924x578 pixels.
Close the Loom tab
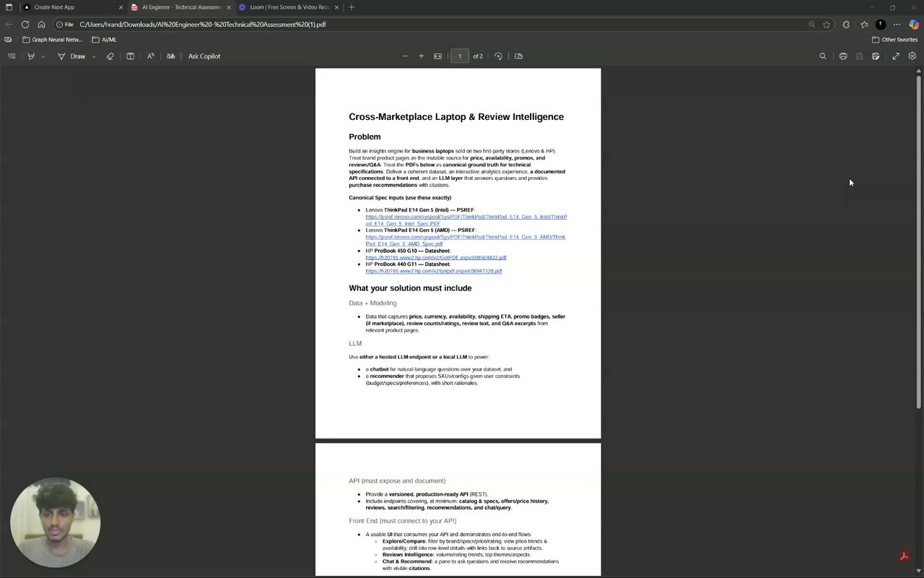337,7
